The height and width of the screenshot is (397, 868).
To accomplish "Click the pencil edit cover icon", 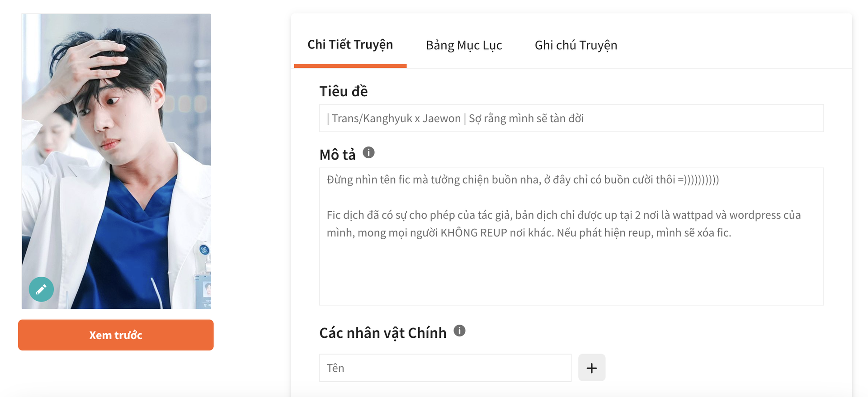I will (41, 289).
